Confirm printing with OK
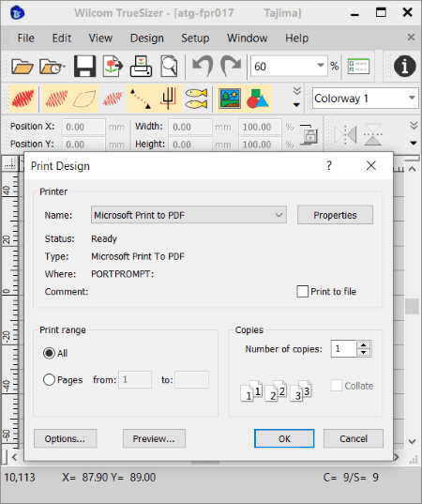This screenshot has height=504, width=422. (284, 438)
